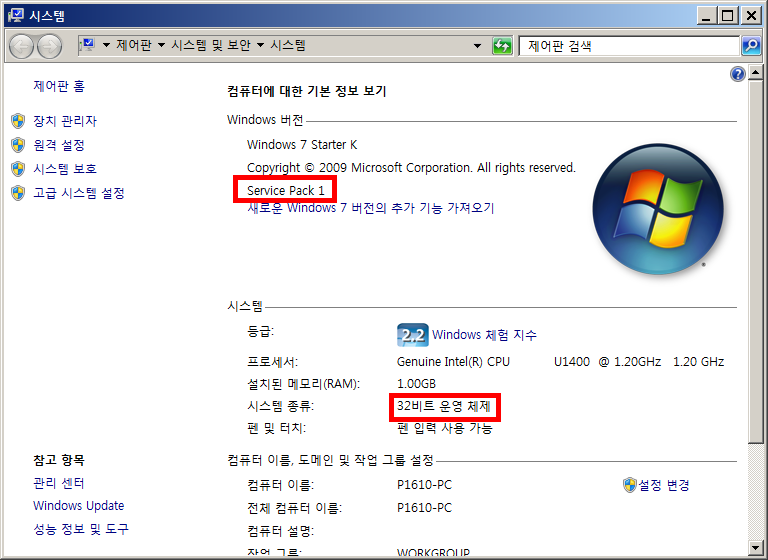
Task: Open Windows 체험 지수 link
Action: (x=484, y=335)
